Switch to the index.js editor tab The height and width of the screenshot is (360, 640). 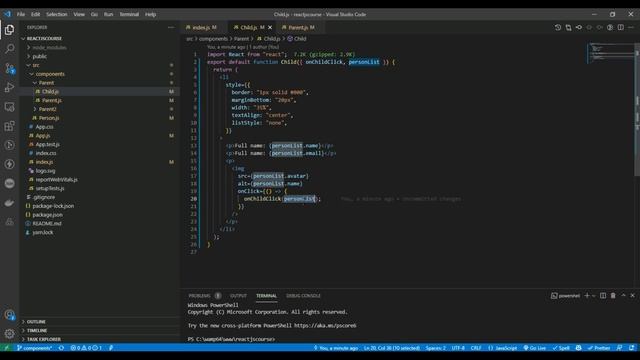pos(202,27)
